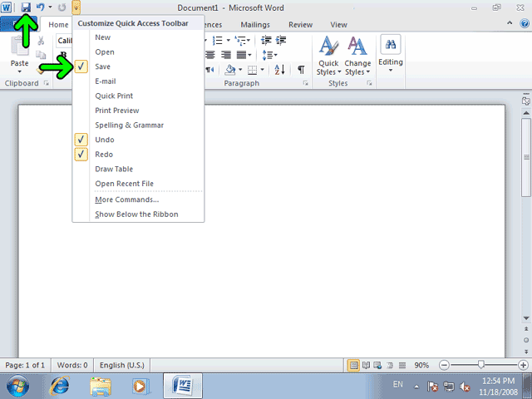Toggle the Show/Hide paragraph marks icon

[301, 70]
